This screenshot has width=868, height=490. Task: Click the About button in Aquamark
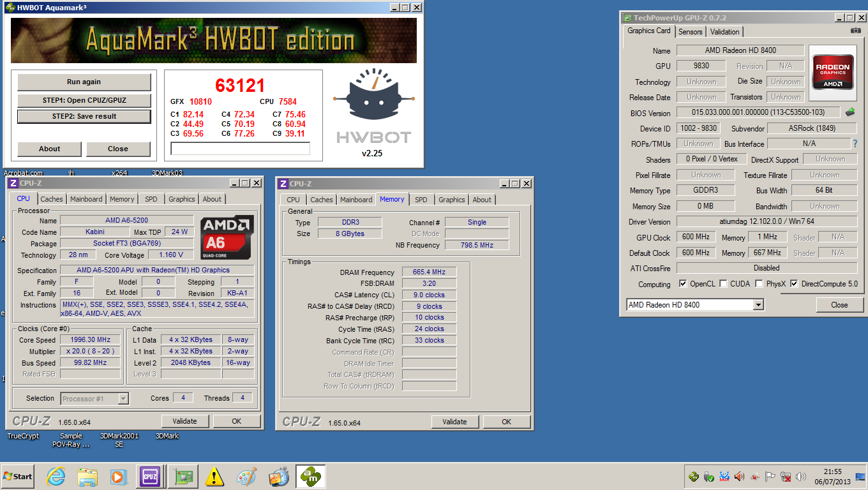click(x=49, y=149)
